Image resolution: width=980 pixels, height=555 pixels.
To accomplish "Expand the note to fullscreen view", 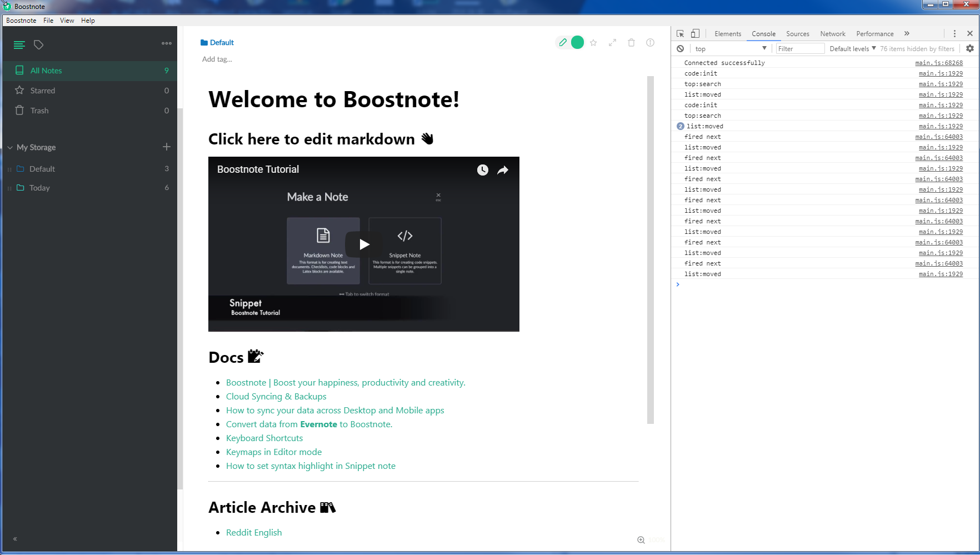I will click(x=612, y=42).
